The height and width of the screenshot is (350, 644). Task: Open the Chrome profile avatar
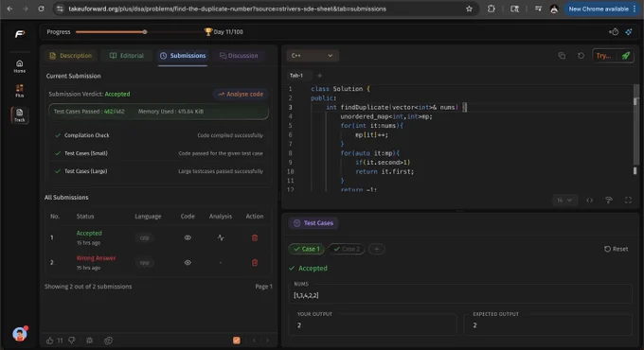554,9
